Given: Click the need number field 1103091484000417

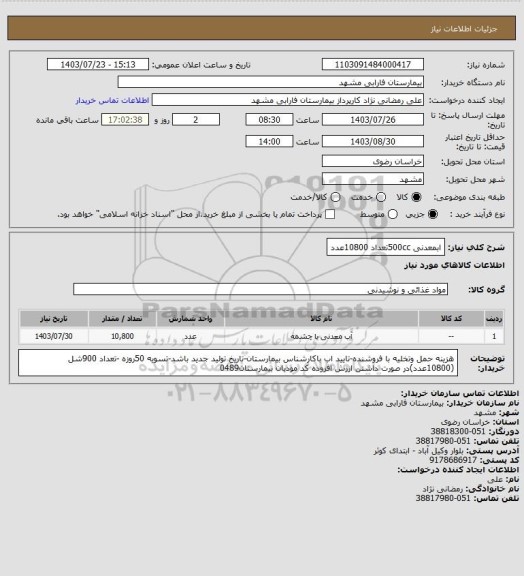Looking at the screenshot, I should coord(373,65).
